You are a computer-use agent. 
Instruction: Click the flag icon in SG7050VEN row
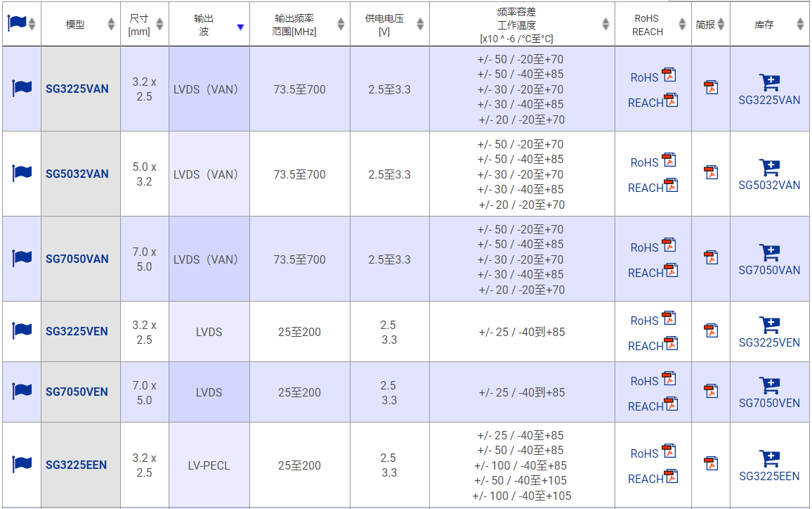click(x=22, y=391)
